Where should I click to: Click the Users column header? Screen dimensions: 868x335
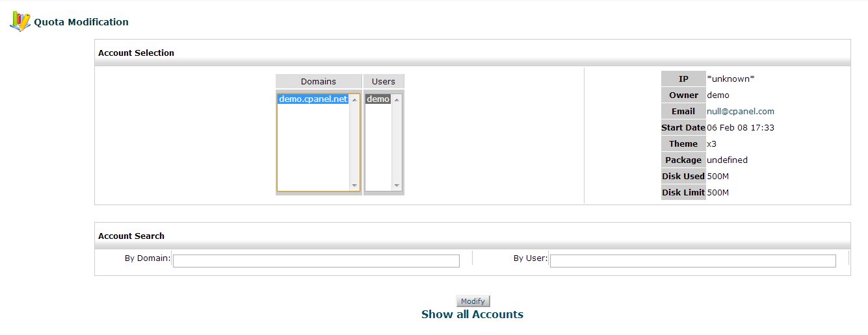tap(384, 81)
